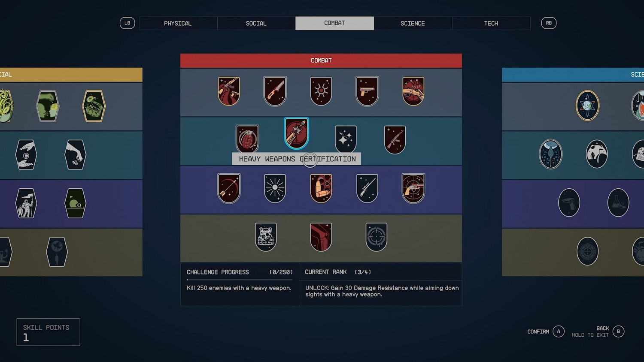The height and width of the screenshot is (362, 644).
Task: Select the armored vest skill badge
Action: click(x=266, y=236)
